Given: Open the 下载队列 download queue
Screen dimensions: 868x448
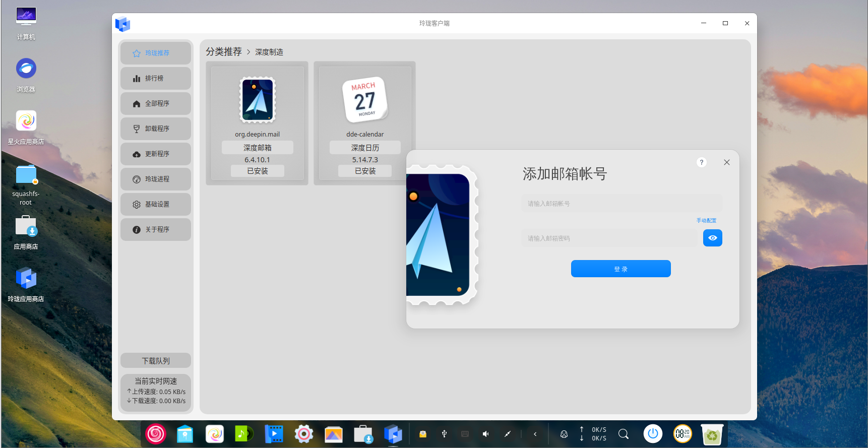Looking at the screenshot, I should tap(156, 361).
